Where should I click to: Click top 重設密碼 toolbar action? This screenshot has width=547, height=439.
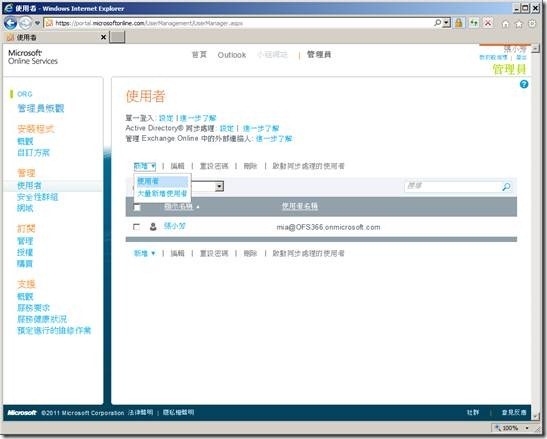(214, 166)
